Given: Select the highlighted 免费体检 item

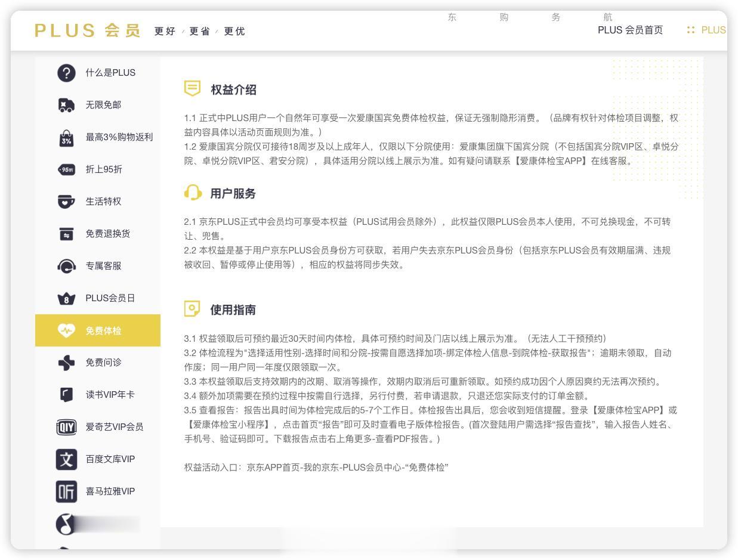Looking at the screenshot, I should point(98,330).
